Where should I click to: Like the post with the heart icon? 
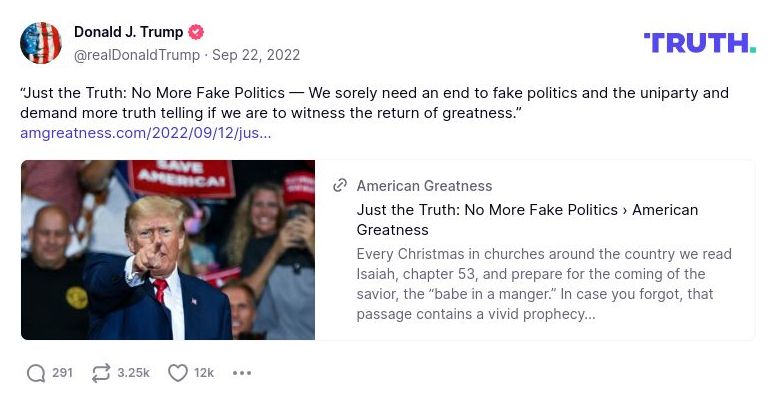pos(178,373)
